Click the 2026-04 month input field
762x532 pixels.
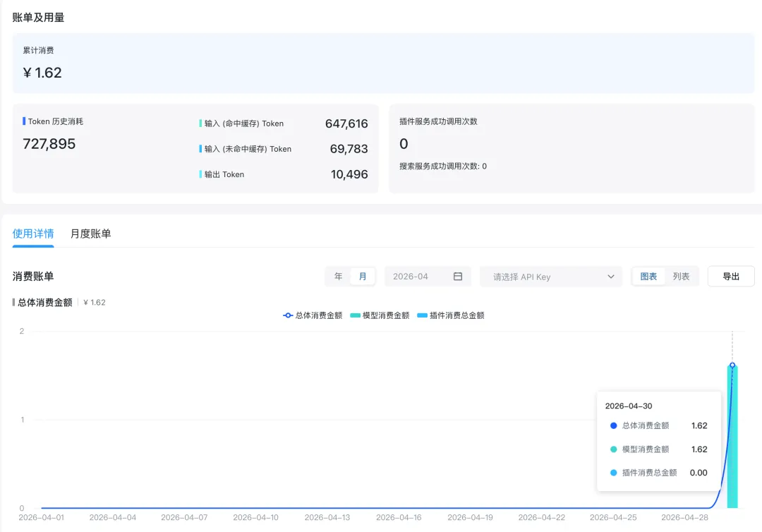point(416,277)
